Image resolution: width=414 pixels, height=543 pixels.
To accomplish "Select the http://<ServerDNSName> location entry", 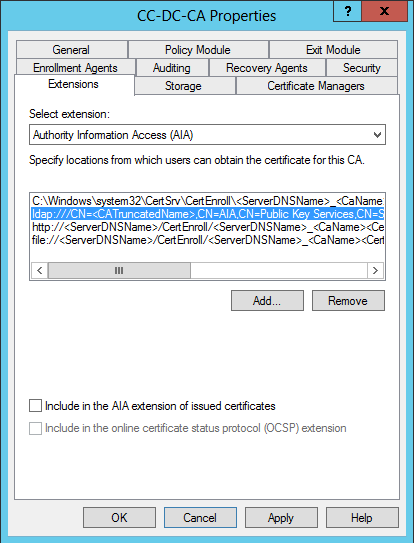I will [208, 227].
